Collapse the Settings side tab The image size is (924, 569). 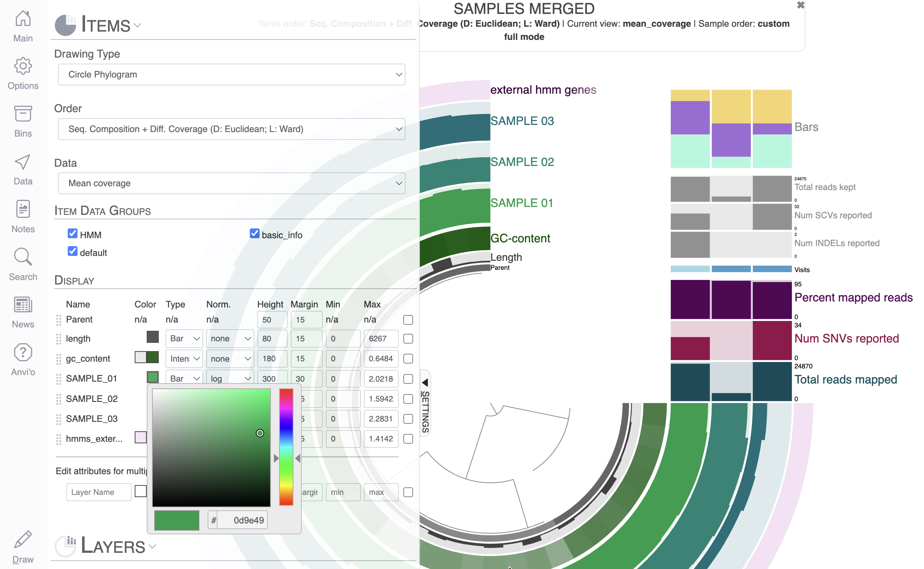click(x=425, y=403)
